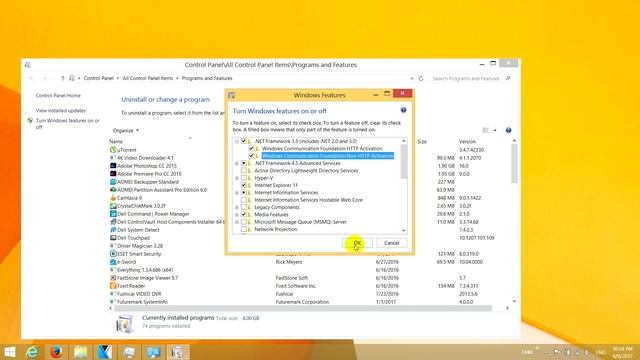Select Network Projection feature row
Viewport: 640px width, 360px height.
click(276, 229)
